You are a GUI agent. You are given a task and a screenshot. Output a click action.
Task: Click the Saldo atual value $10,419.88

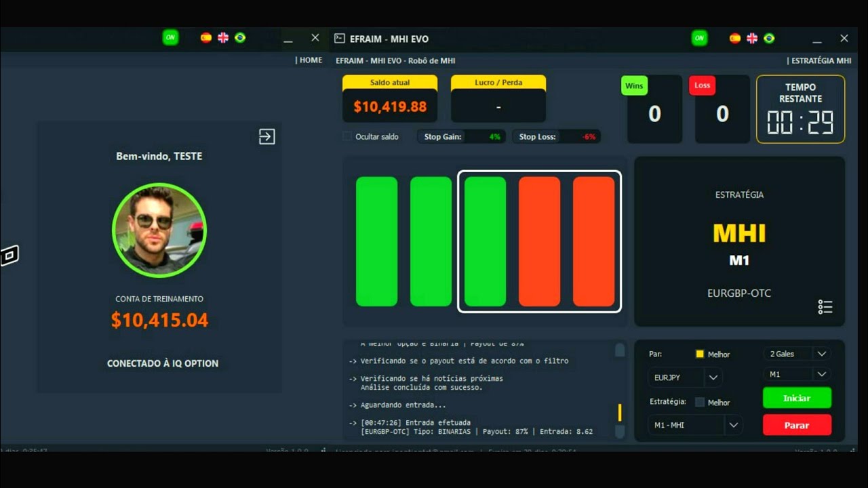click(390, 106)
